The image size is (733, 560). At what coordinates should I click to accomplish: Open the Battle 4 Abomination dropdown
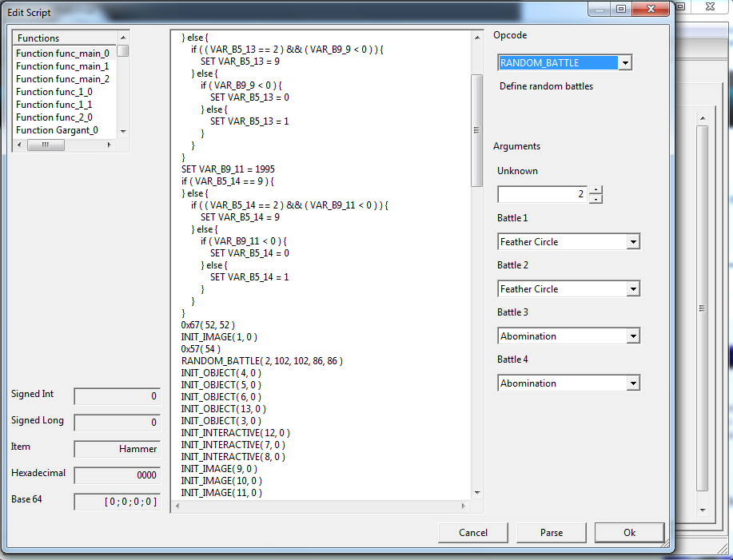tap(633, 383)
